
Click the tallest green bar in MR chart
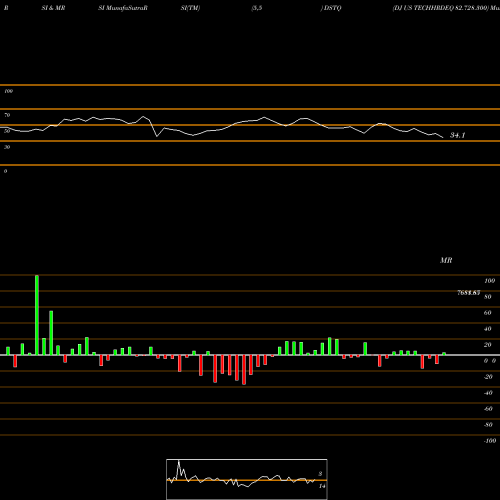tap(37, 315)
